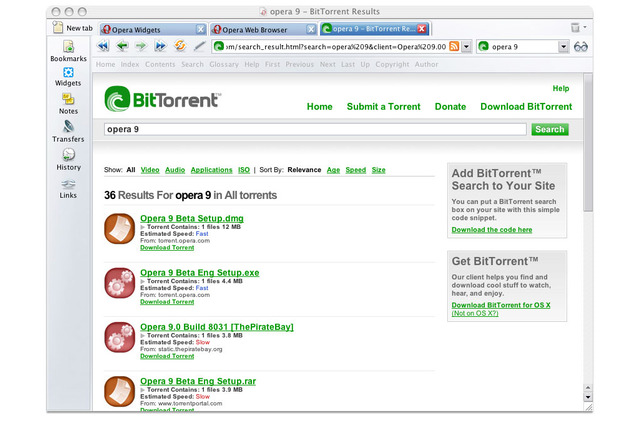
Task: Go back with the Back arrow
Action: click(122, 46)
